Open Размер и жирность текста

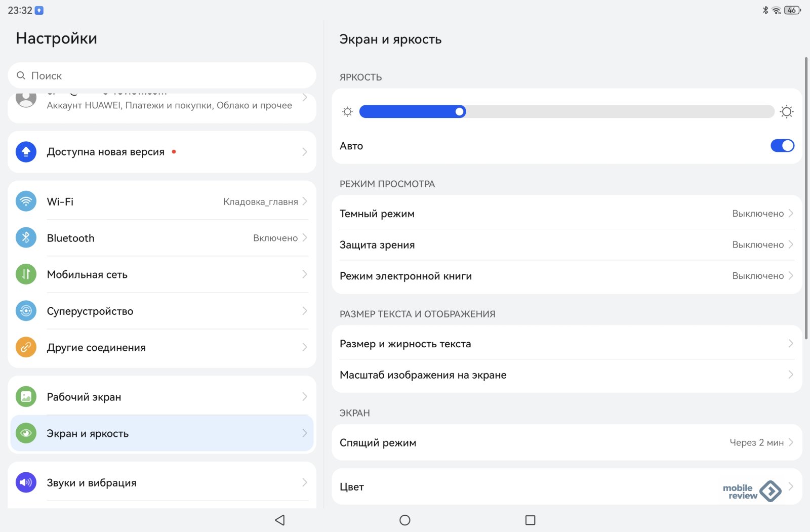[x=566, y=344]
